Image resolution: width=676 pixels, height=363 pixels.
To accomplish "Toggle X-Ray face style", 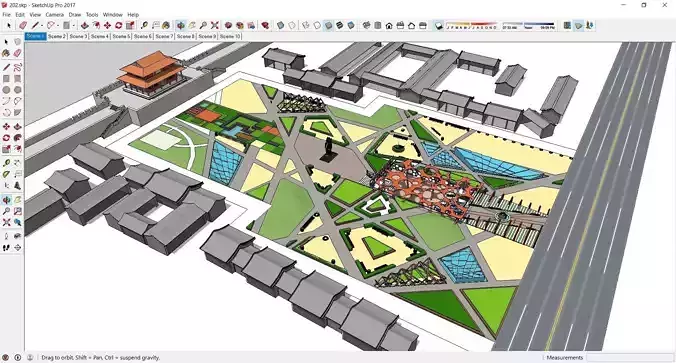I will click(280, 25).
